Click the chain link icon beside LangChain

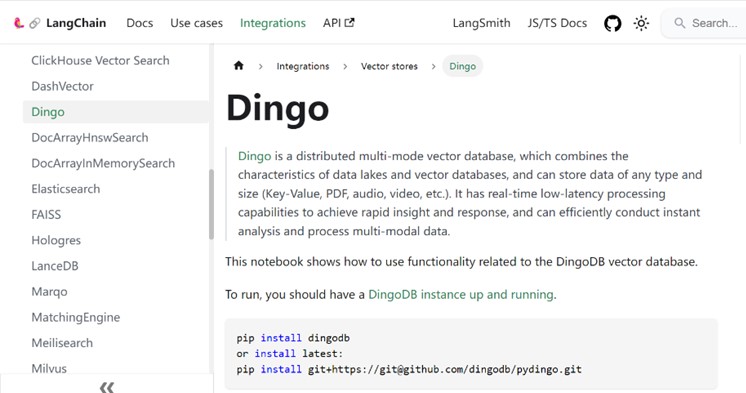coord(34,23)
